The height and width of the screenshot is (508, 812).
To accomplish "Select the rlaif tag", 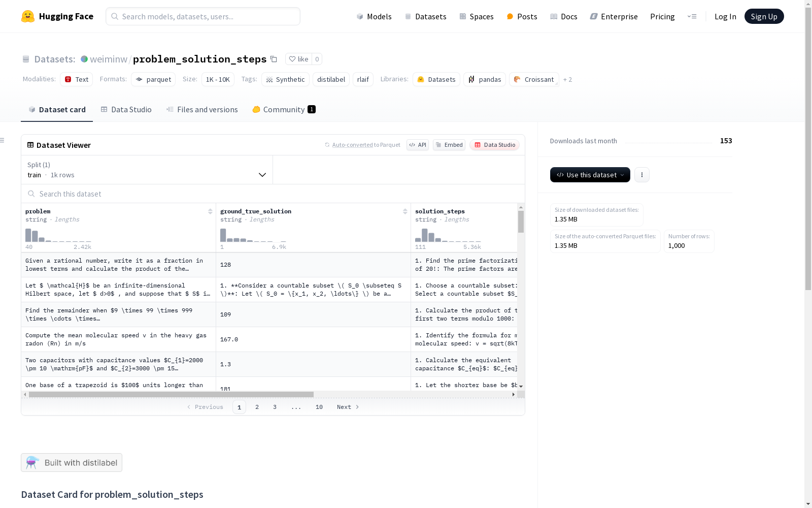I will point(363,79).
